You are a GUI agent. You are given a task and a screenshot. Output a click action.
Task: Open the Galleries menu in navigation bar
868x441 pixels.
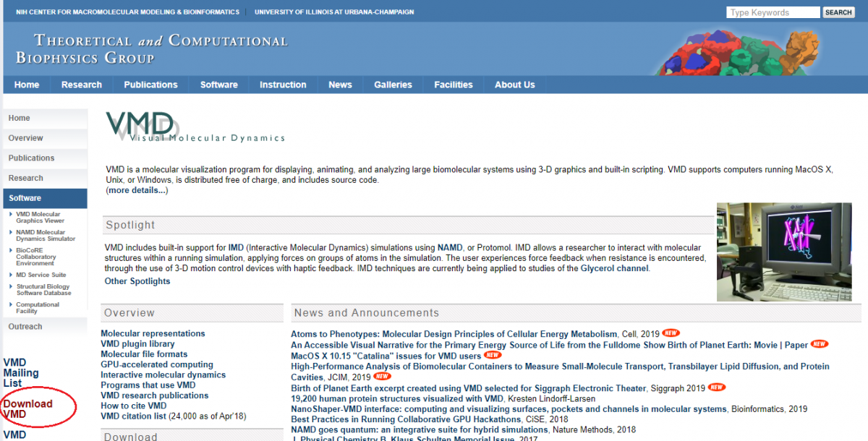click(393, 85)
